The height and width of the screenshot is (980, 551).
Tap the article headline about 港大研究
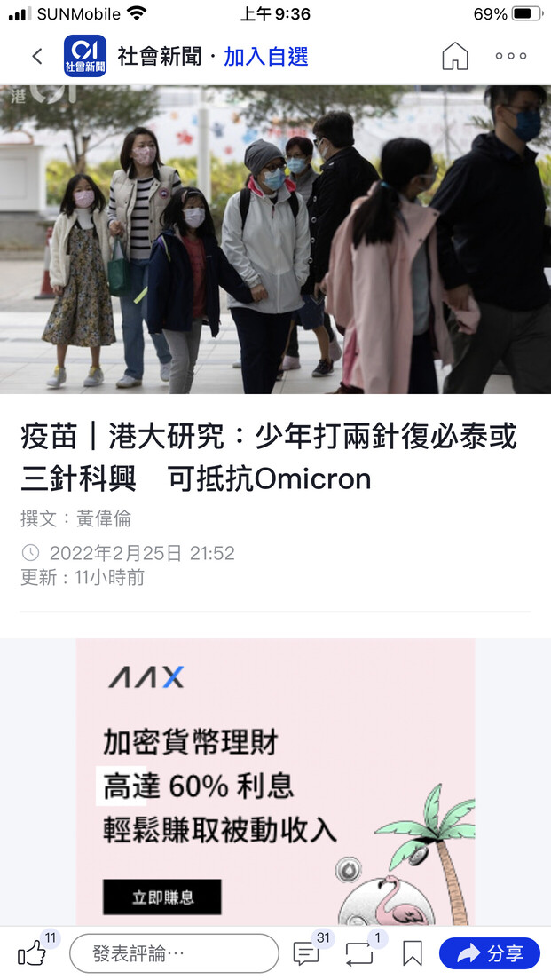(x=269, y=457)
